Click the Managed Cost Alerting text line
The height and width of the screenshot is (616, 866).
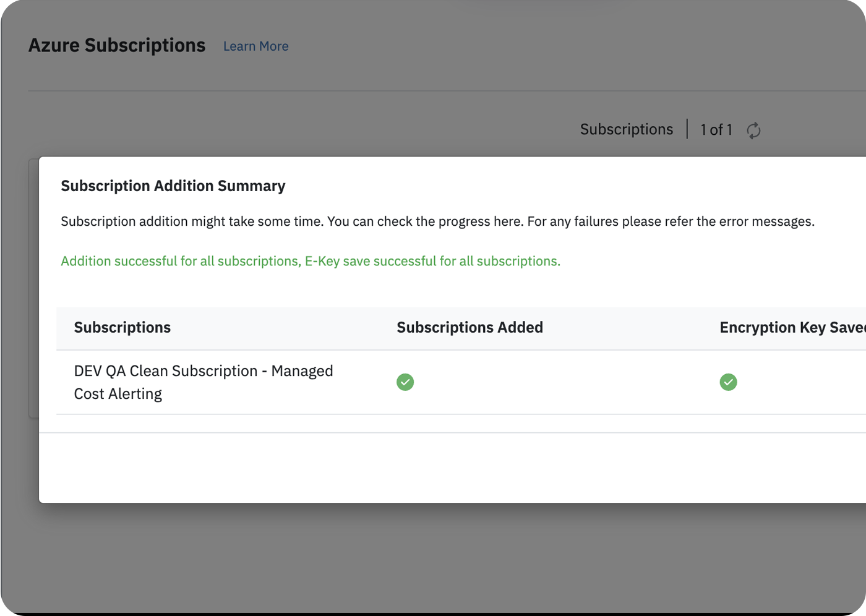[118, 394]
